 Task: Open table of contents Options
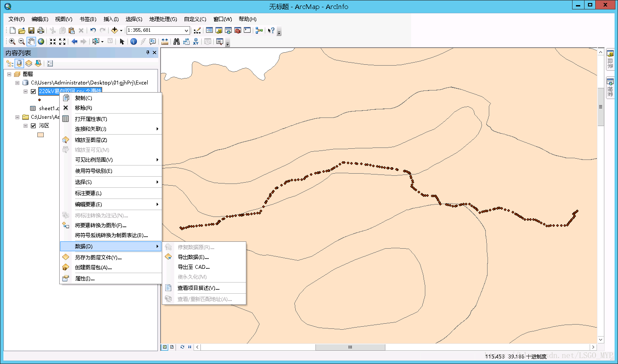click(x=50, y=63)
